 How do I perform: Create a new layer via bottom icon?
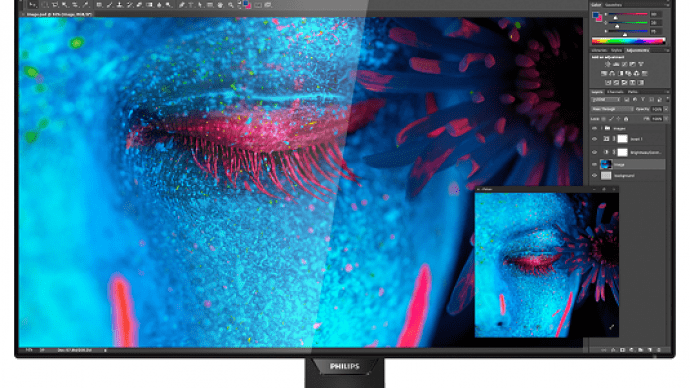click(x=650, y=350)
